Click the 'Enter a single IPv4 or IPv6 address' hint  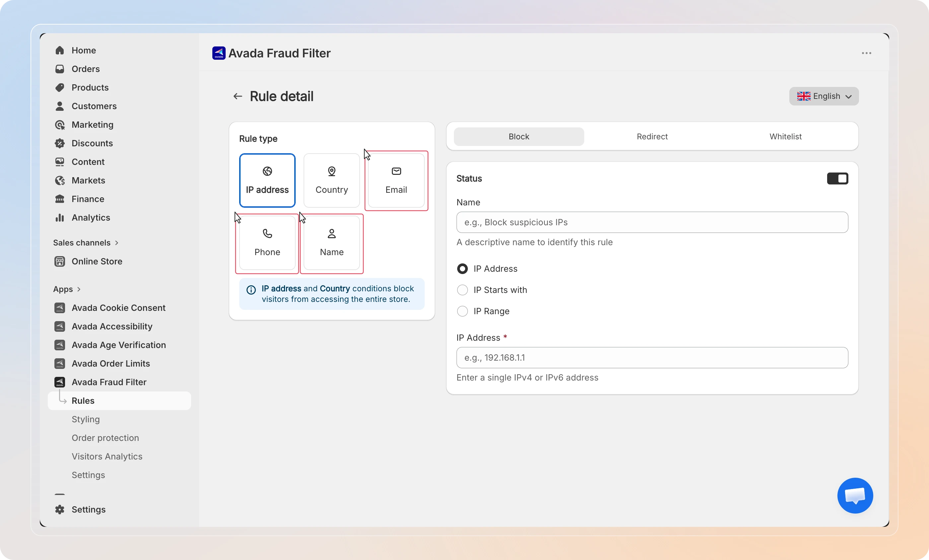point(527,378)
